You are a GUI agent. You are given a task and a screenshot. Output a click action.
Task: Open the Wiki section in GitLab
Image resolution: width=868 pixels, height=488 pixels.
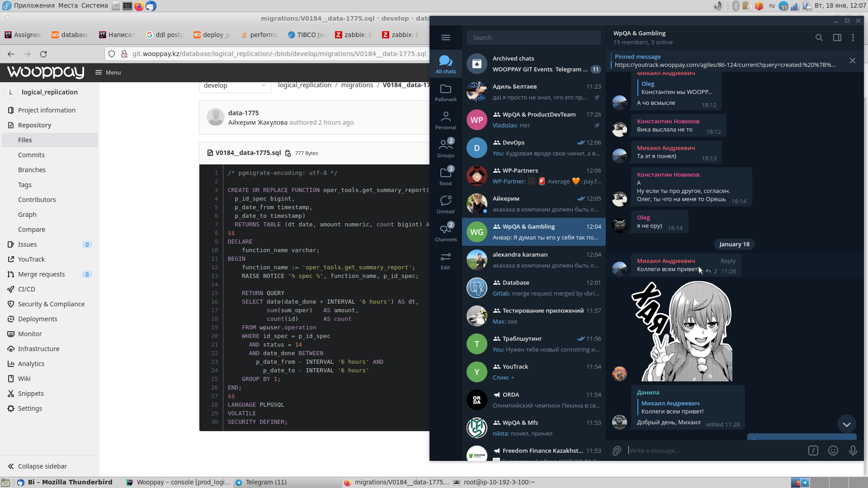coord(24,379)
